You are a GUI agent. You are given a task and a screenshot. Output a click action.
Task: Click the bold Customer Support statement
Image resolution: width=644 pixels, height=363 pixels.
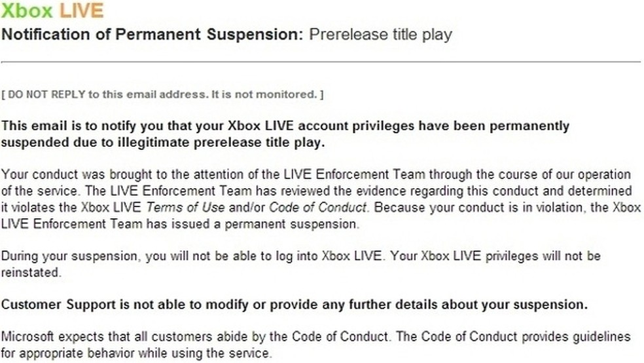(x=295, y=305)
